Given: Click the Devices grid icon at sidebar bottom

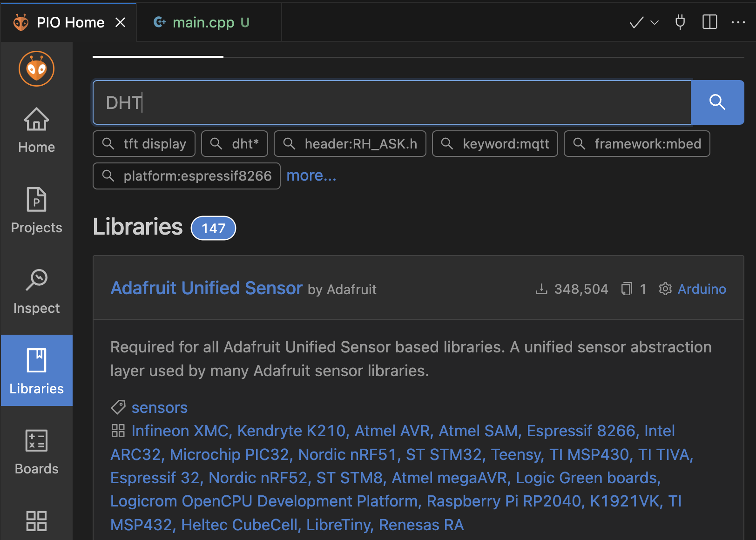Looking at the screenshot, I should tap(36, 521).
